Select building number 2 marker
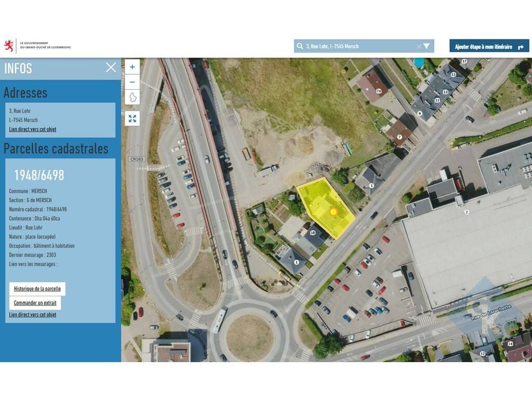The height and width of the screenshot is (399, 532). 466,212
